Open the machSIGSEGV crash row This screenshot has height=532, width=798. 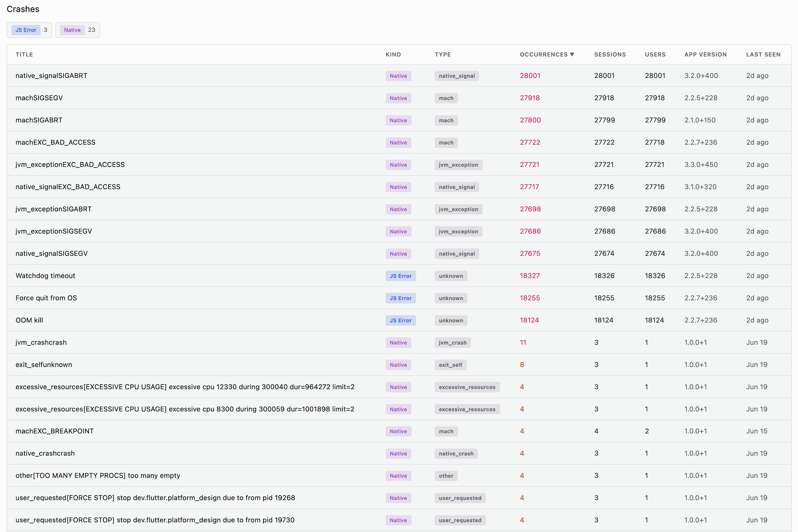(x=399, y=98)
